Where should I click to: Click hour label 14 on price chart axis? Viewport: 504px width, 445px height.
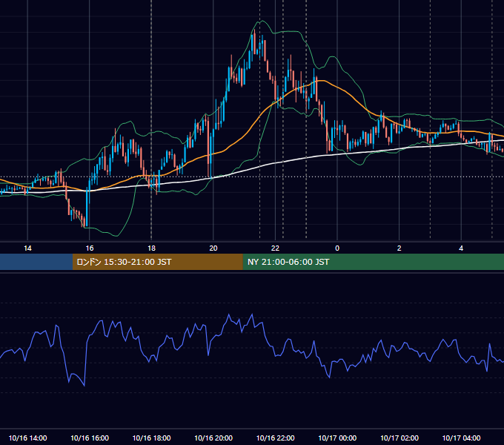(x=27, y=248)
